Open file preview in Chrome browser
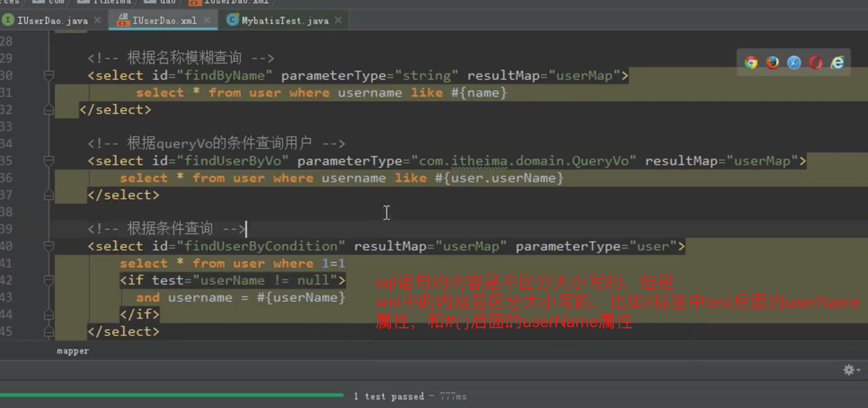 point(751,63)
